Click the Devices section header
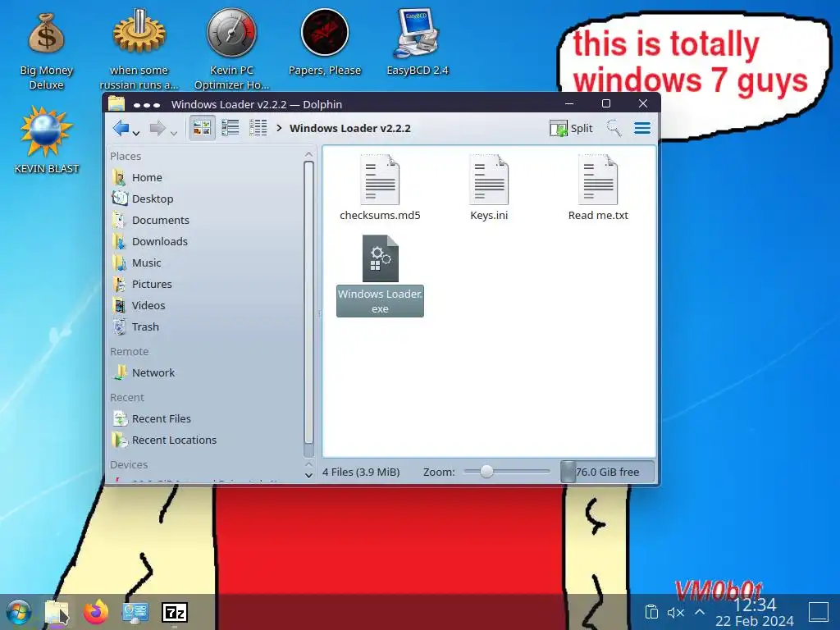This screenshot has width=840, height=630. 129,465
